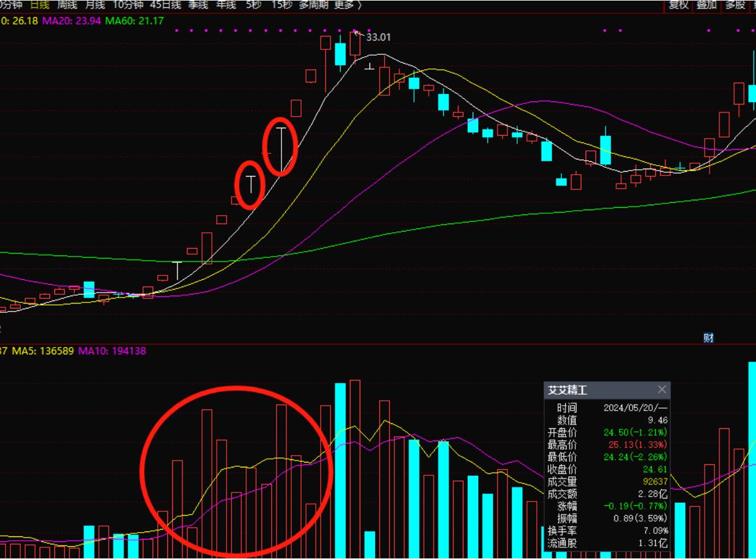Screen dimensions: 756x559
Task: Toggle 叠加 overlay mode
Action: (x=707, y=5)
